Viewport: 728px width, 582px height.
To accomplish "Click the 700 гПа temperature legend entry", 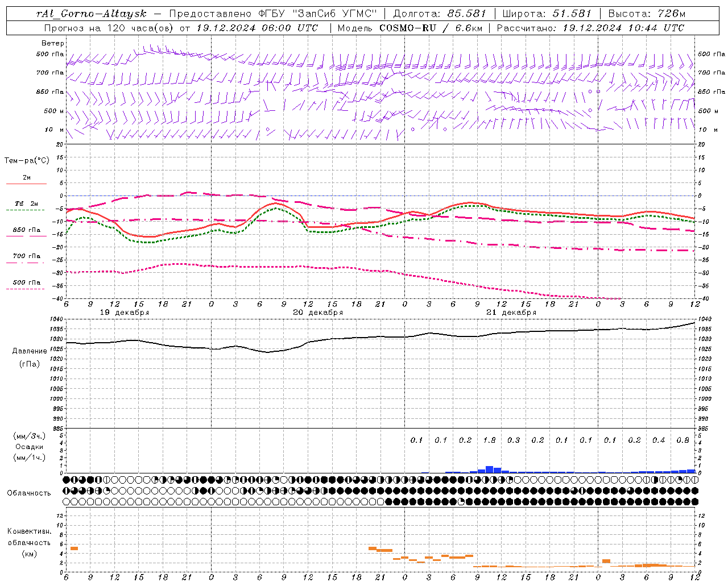I will pyautogui.click(x=27, y=256).
